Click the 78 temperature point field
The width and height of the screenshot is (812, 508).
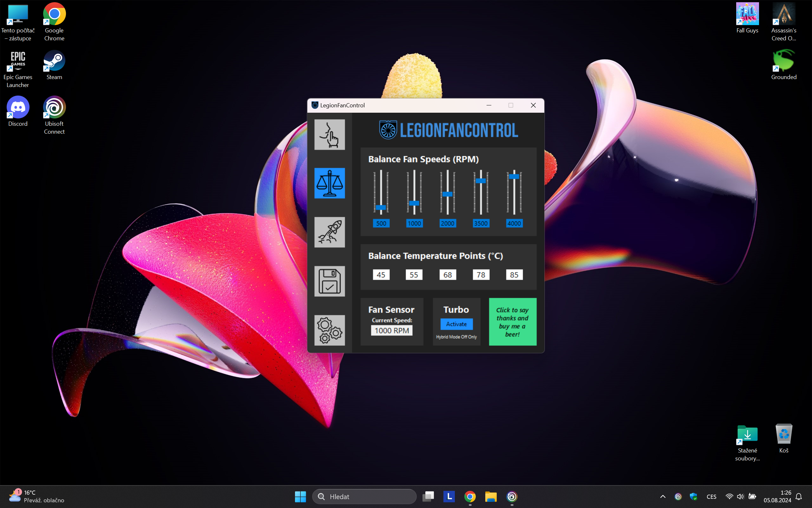481,275
